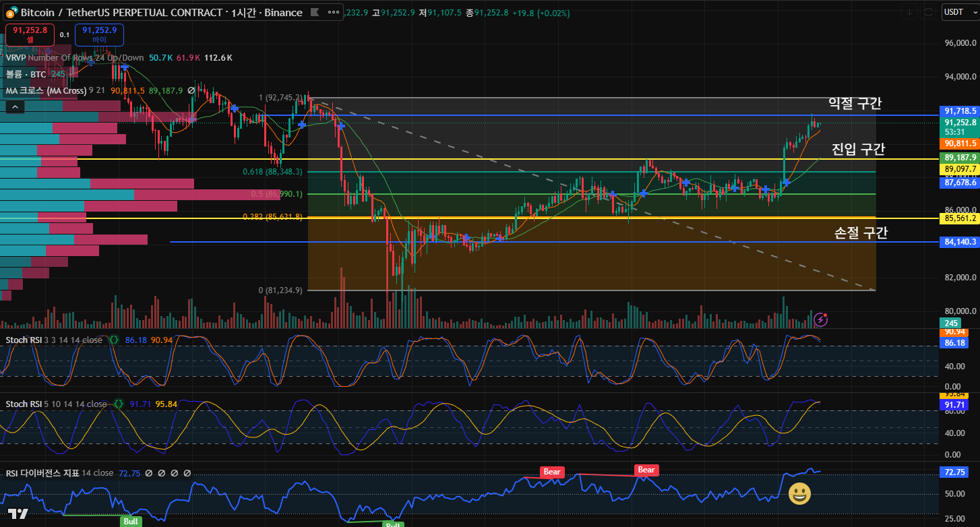Click the 91,718.5 blue price label
Image resolution: width=980 pixels, height=527 pixels.
pos(960,111)
